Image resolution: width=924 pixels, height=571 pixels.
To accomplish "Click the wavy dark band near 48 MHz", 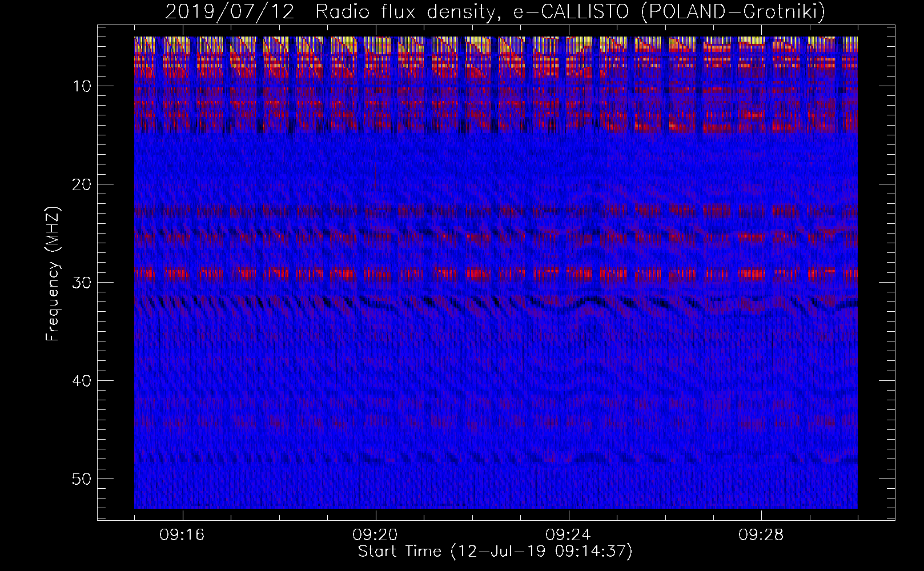I will pyautogui.click(x=496, y=458).
